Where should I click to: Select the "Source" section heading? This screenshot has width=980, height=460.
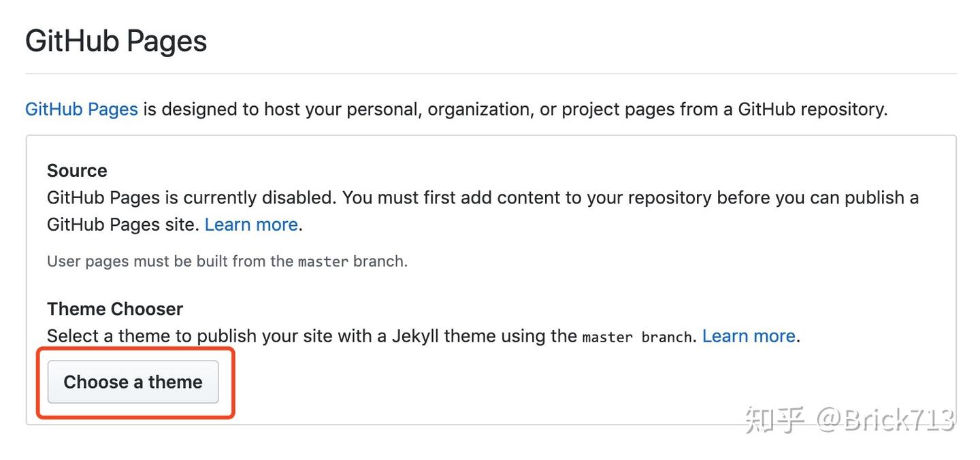[x=76, y=170]
